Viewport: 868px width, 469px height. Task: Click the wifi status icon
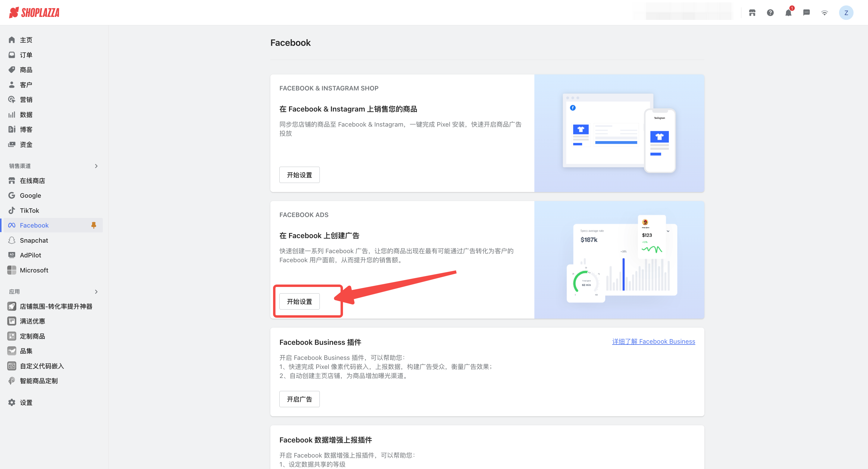point(824,13)
